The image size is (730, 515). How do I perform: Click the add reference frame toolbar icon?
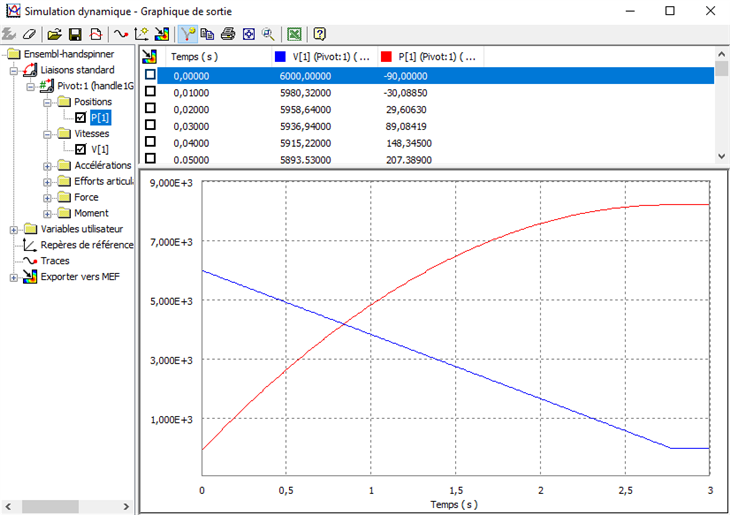pos(141,34)
